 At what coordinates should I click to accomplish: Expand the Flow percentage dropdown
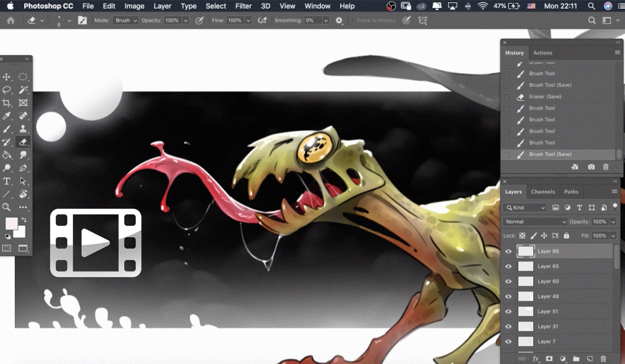(x=249, y=20)
